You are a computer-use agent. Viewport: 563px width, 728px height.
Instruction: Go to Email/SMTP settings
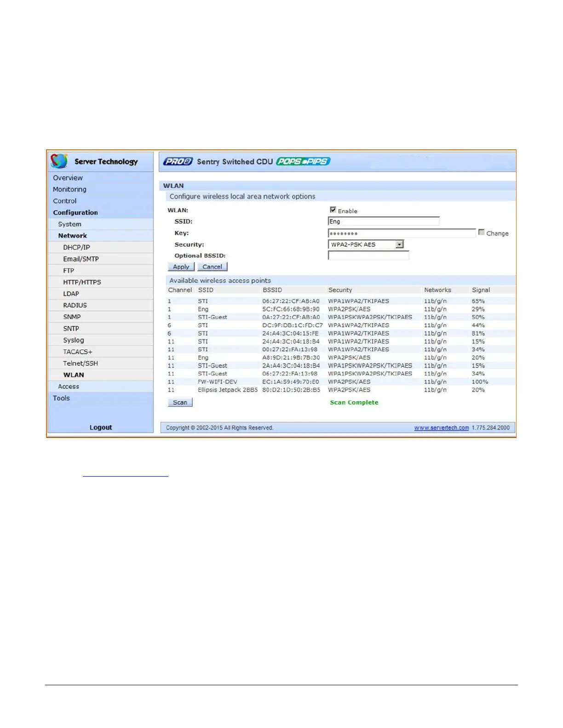point(81,259)
